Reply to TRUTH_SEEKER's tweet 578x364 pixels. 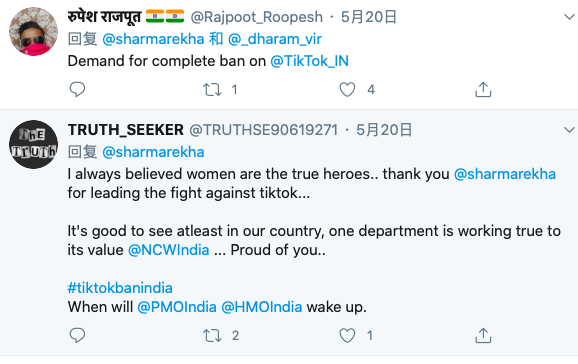pyautogui.click(x=77, y=335)
